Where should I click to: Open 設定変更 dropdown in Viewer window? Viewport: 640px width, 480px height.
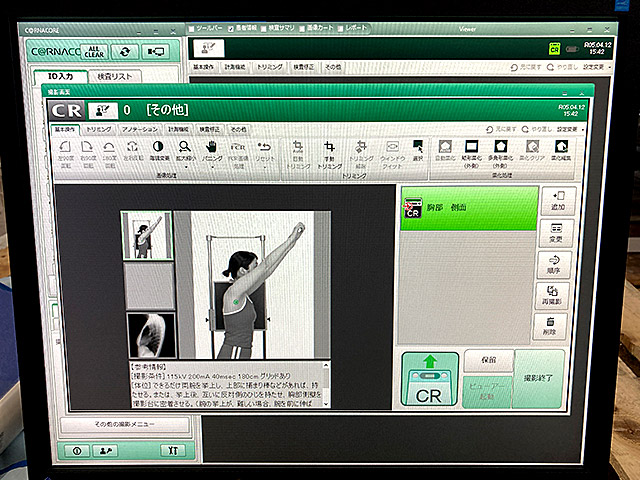click(596, 67)
